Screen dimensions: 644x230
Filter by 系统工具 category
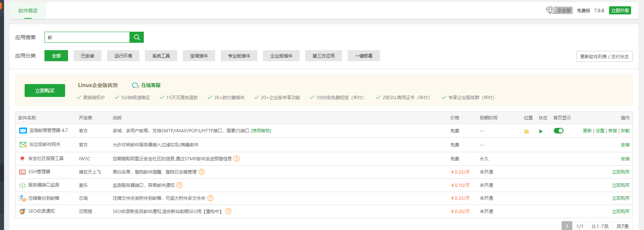point(161,56)
